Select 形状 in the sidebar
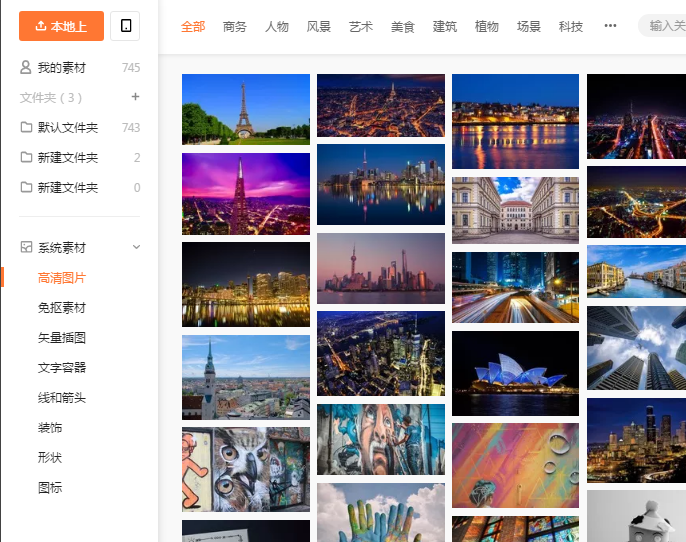 point(50,458)
